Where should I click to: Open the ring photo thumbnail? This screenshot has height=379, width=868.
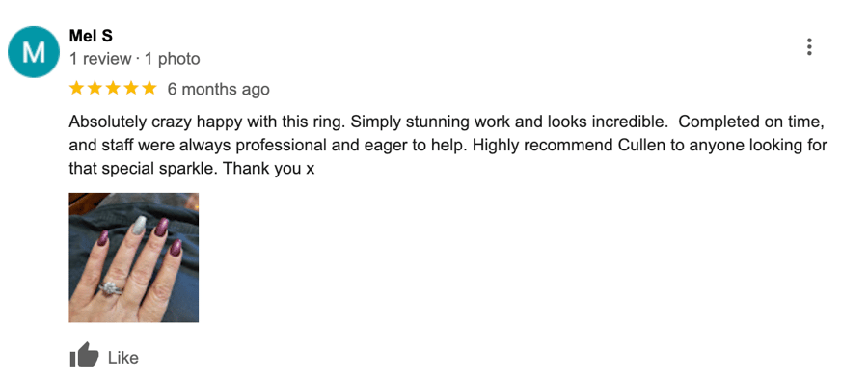[x=133, y=257]
